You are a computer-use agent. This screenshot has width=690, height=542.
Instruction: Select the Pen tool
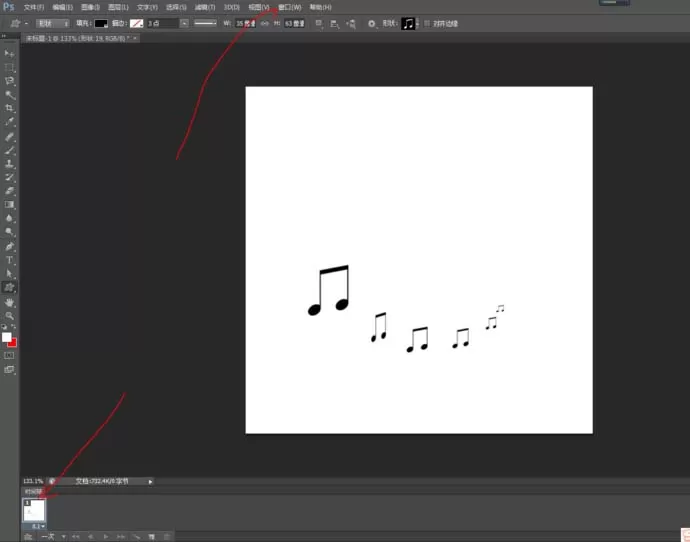pos(9,246)
